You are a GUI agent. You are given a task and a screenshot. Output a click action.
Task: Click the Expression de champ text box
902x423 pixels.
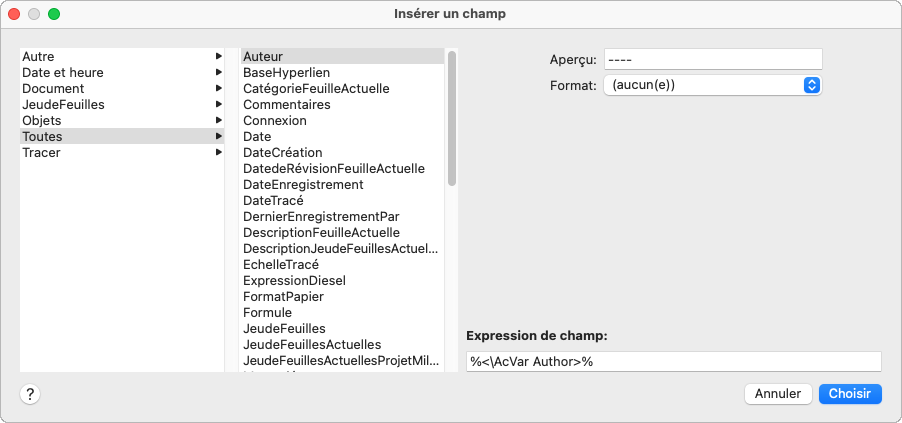point(673,361)
